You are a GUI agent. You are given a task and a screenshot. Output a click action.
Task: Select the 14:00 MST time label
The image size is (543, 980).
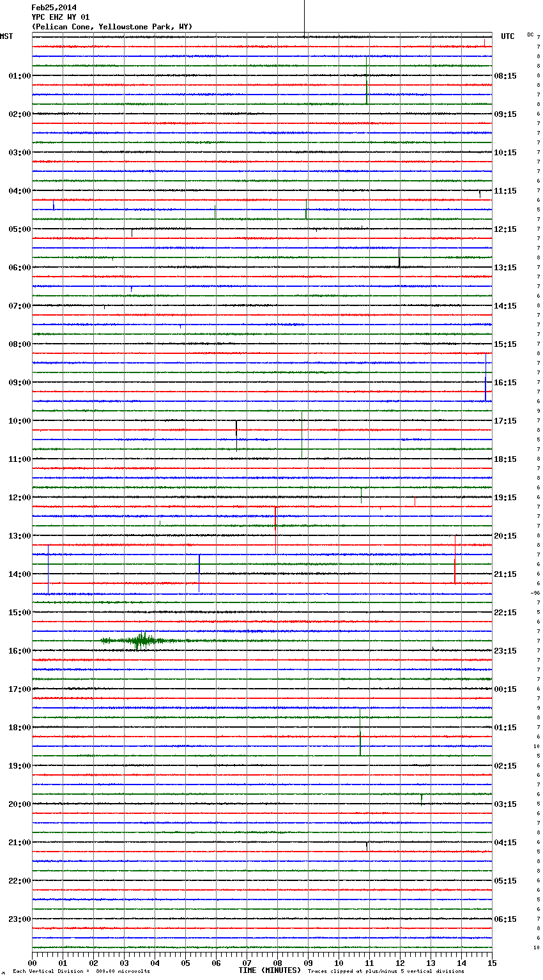20,574
